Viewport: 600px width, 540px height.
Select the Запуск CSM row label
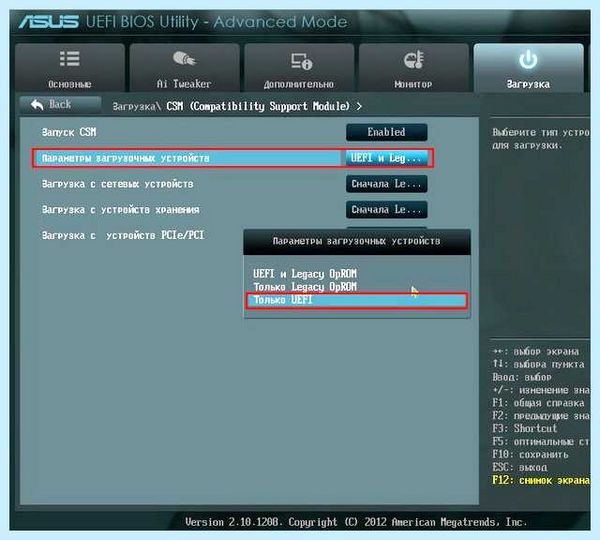click(69, 132)
